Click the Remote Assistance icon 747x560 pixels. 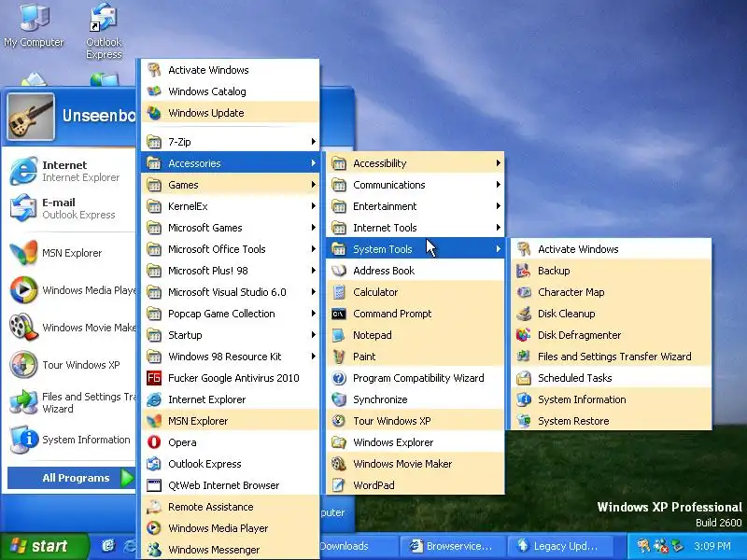click(x=154, y=506)
